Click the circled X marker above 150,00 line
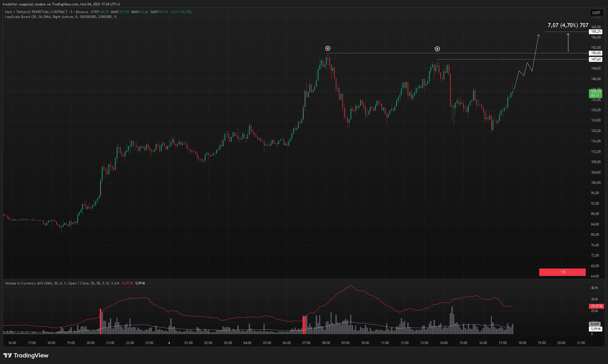 (x=328, y=48)
